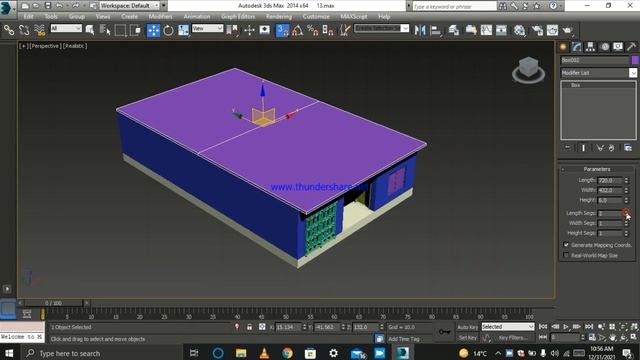
Task: Go to the start frame
Action: pos(543,327)
